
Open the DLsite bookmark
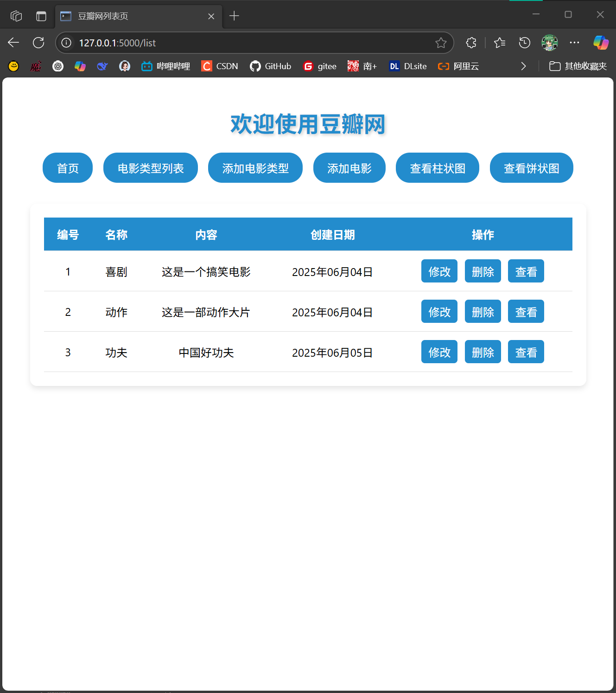click(x=408, y=66)
